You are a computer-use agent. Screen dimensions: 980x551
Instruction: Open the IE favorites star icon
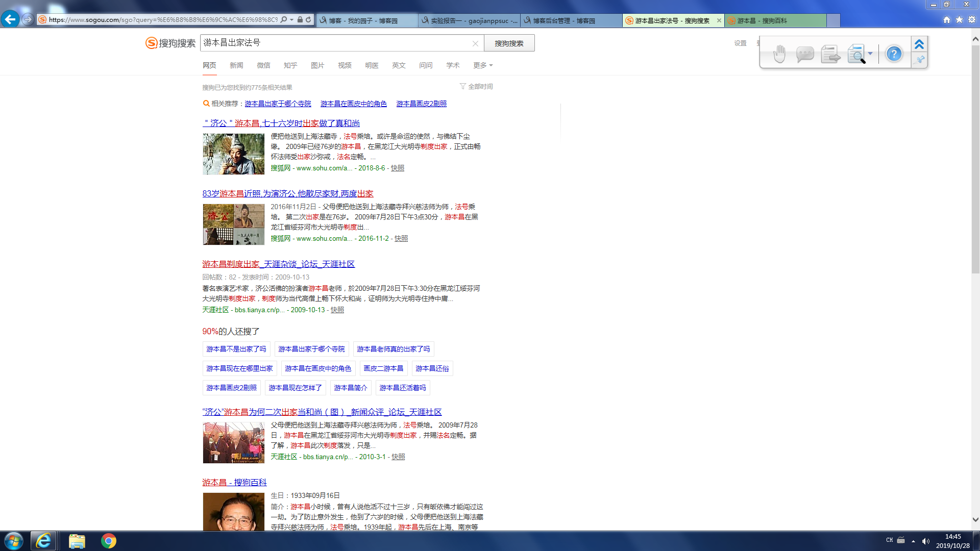coord(959,20)
